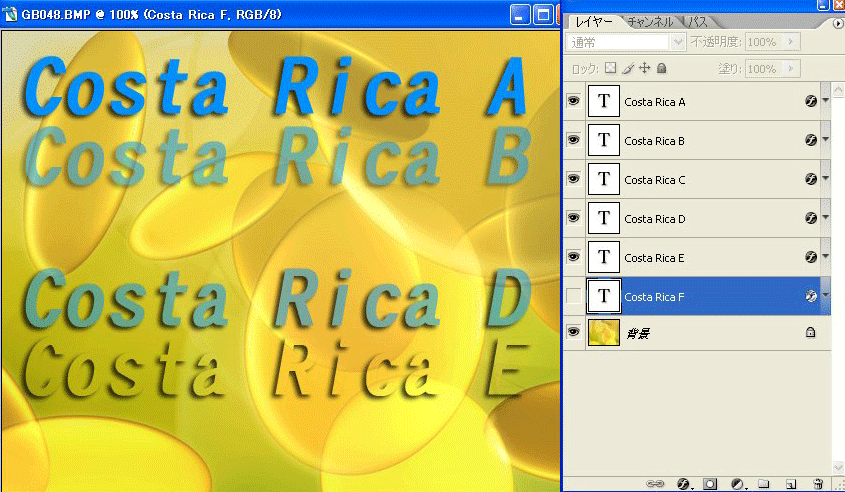Click the T thumbnail of Costa Rica A
845x492 pixels.
point(604,101)
